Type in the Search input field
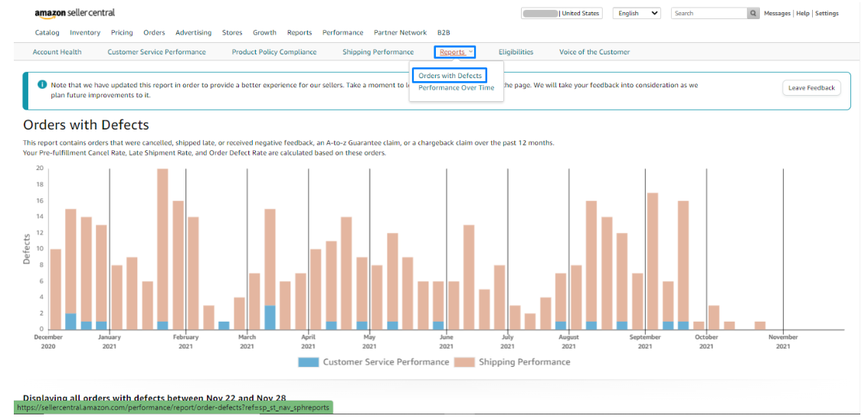868x419 pixels. (x=709, y=14)
